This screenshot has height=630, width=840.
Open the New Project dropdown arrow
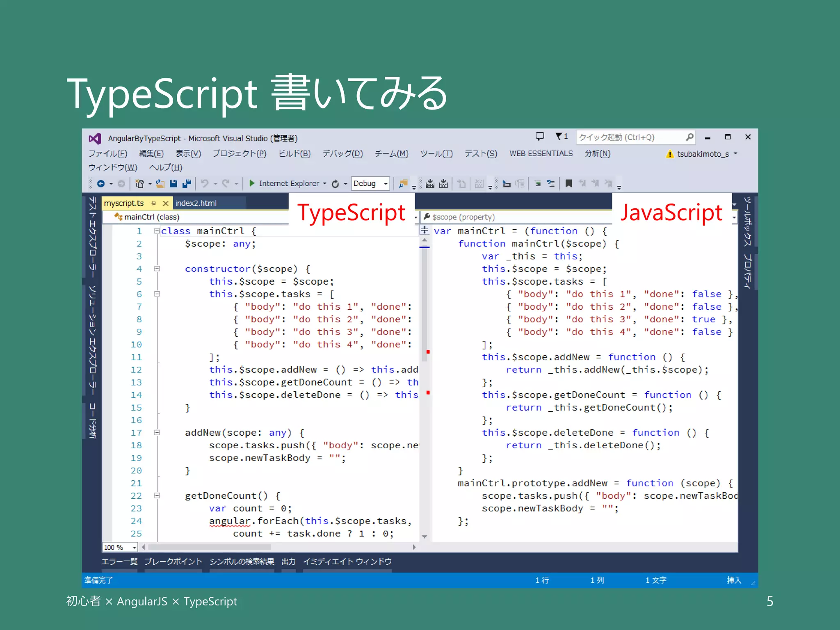pyautogui.click(x=150, y=184)
